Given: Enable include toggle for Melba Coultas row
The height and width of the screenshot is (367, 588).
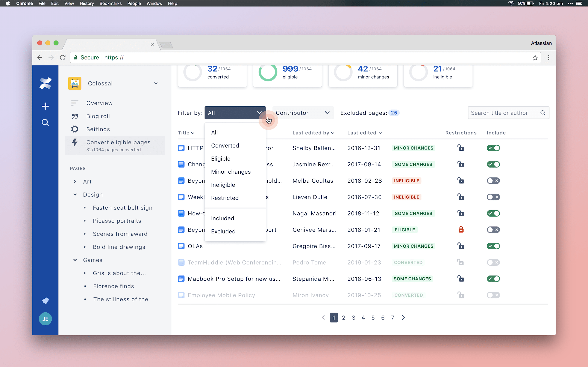Looking at the screenshot, I should point(493,181).
